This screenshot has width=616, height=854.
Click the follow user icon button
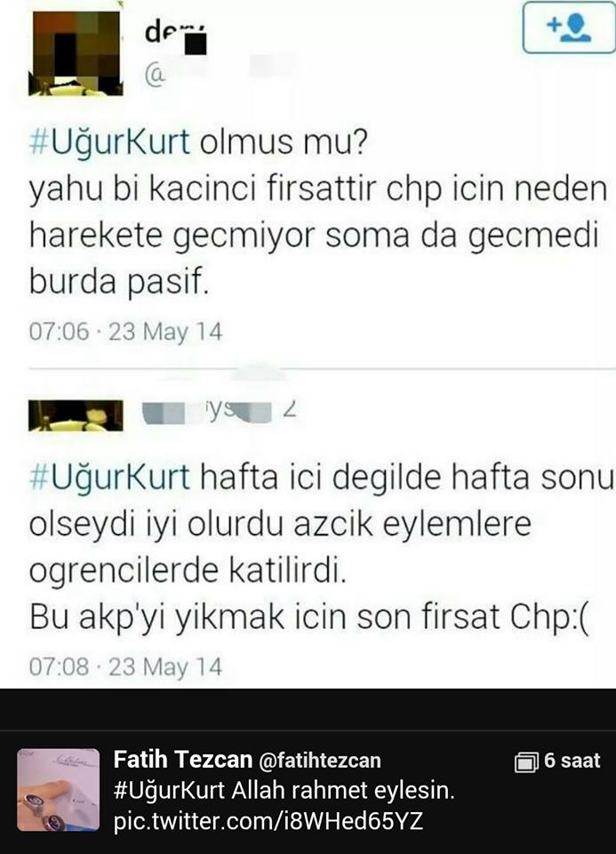click(x=569, y=27)
